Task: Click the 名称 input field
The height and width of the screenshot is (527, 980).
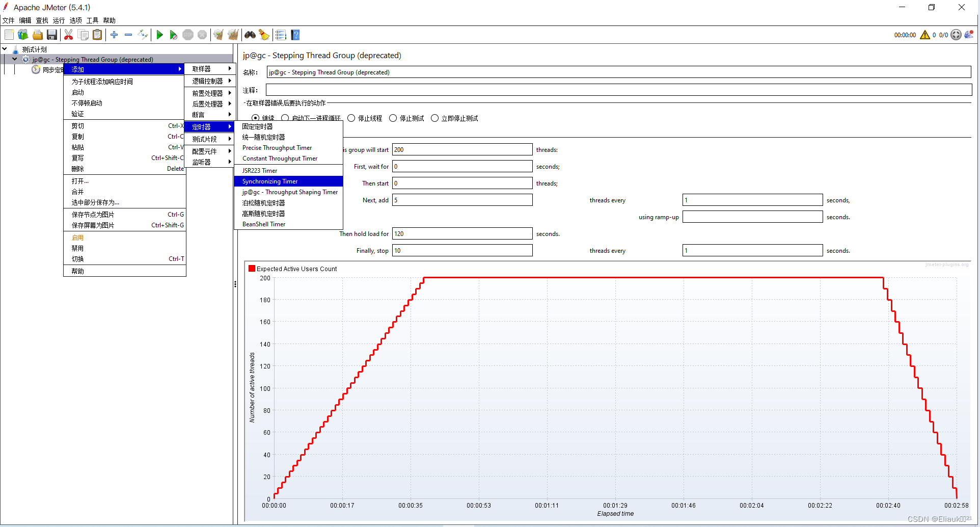Action: pos(618,72)
